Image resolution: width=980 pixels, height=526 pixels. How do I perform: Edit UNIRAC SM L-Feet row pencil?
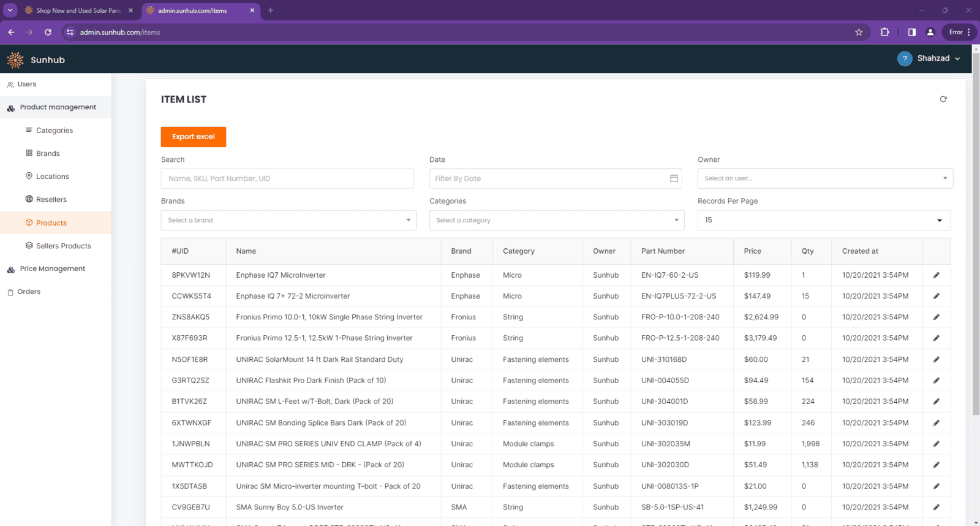pos(937,402)
